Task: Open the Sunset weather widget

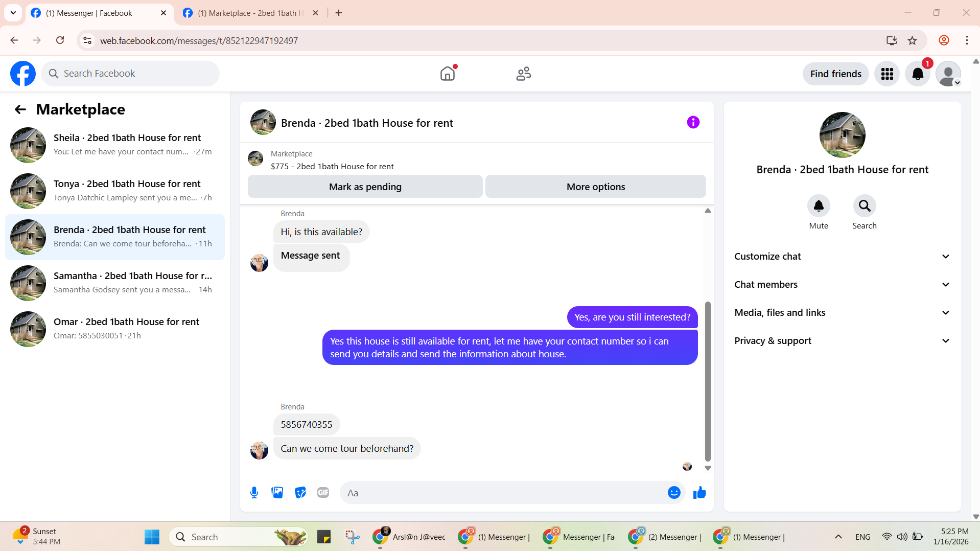Action: [37, 537]
